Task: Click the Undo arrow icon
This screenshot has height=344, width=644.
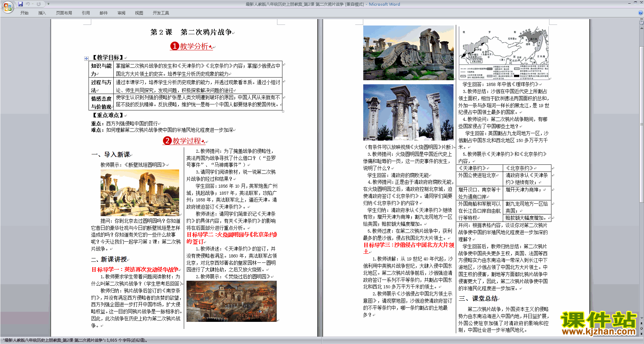Action: pyautogui.click(x=28, y=4)
